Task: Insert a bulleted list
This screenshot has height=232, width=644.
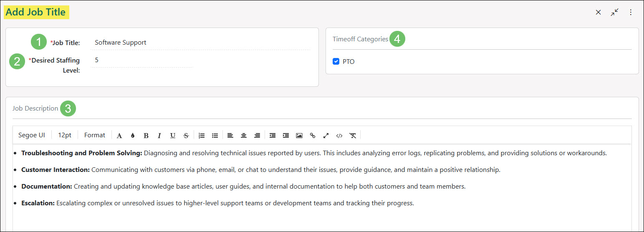Action: [215, 136]
